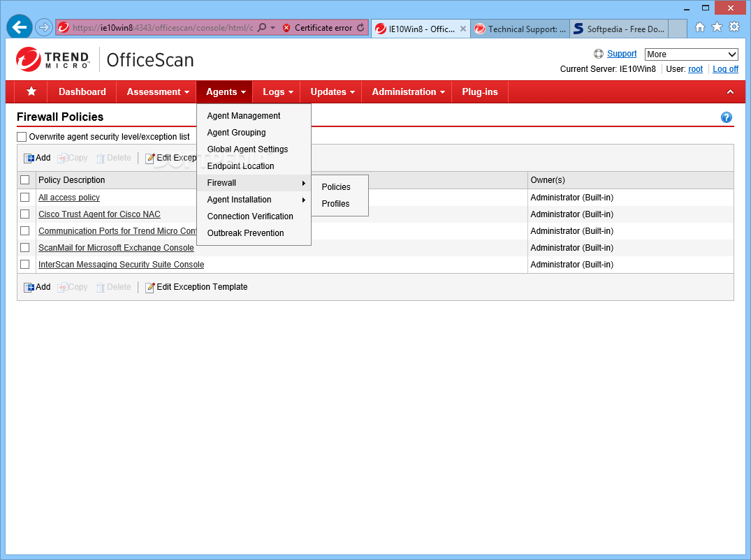The image size is (751, 560).
Task: Click the top Add policy icon
Action: click(x=29, y=158)
